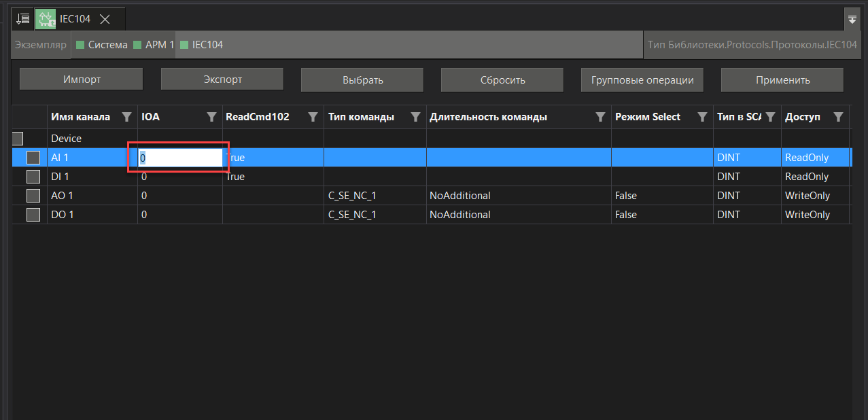Filter the Доступ column

(x=839, y=117)
